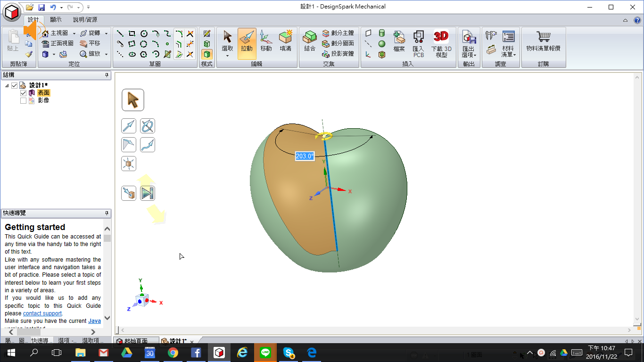The height and width of the screenshot is (362, 644).
Task: Check the 影像 visibility checkbox
Action: (24, 100)
